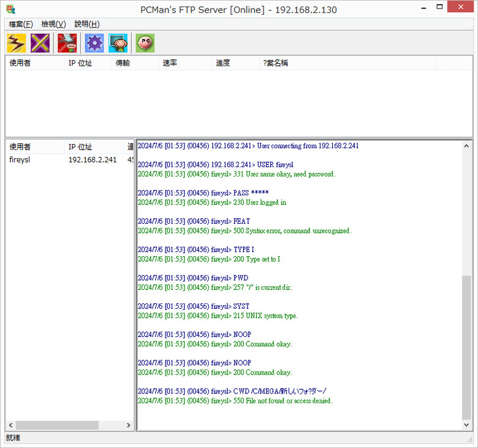Maximize the PCMan's FTP Server window

439,7
